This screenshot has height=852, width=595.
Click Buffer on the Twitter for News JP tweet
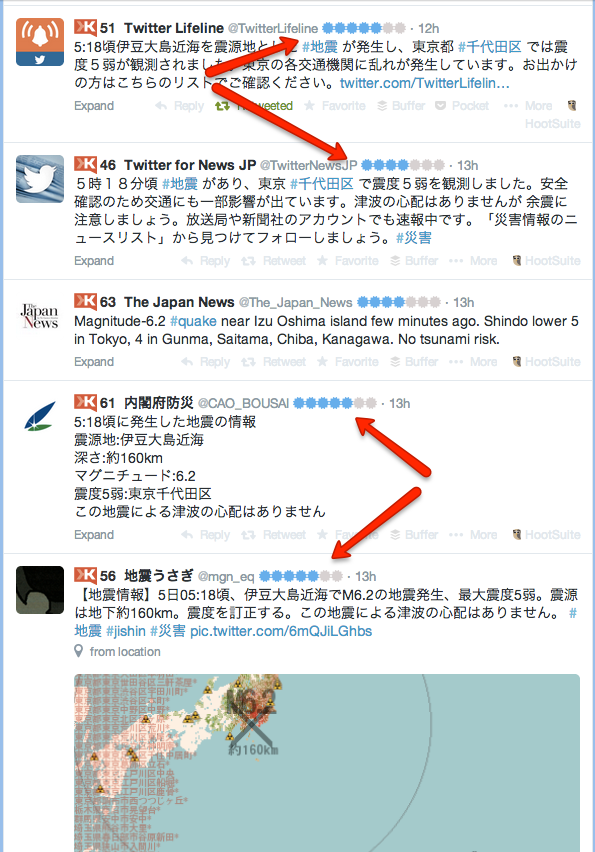415,261
